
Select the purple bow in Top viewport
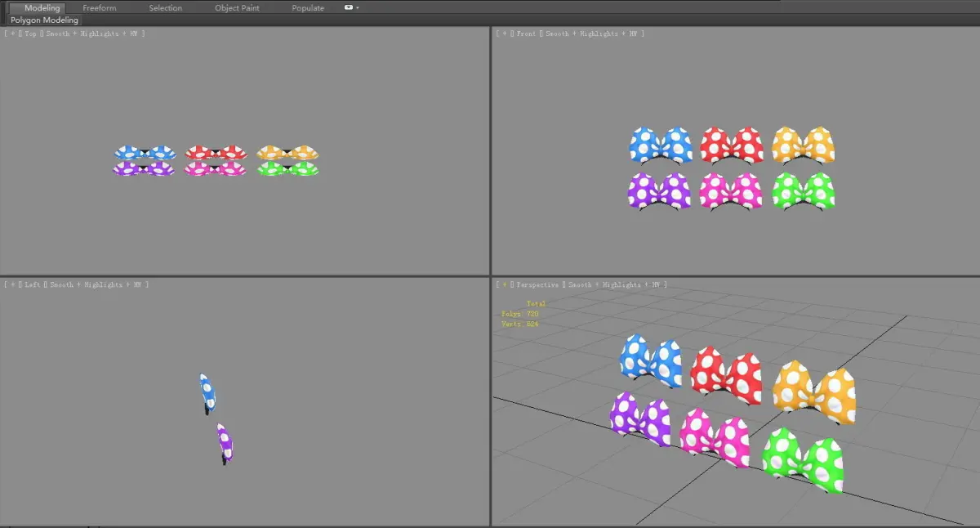pyautogui.click(x=144, y=168)
